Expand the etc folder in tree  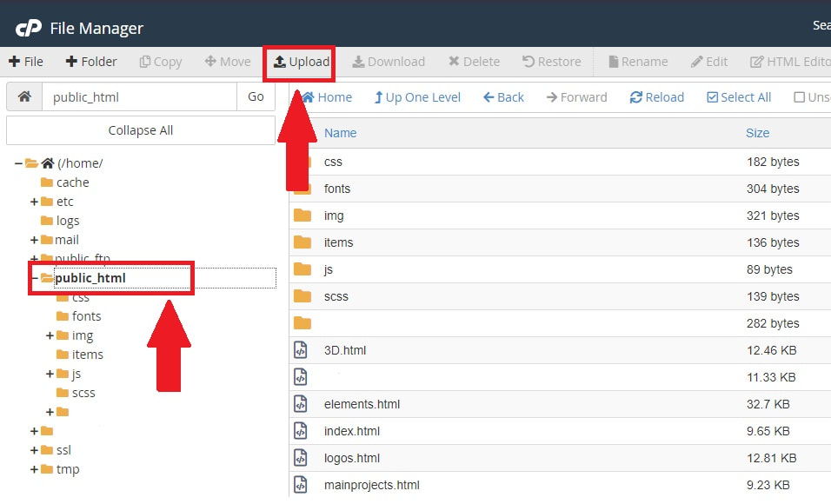[x=35, y=202]
